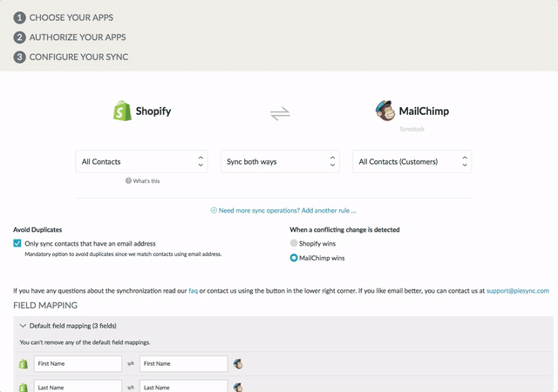Viewport: 558px width, 392px height.
Task: Select MailChimp wins radio option
Action: coord(294,258)
